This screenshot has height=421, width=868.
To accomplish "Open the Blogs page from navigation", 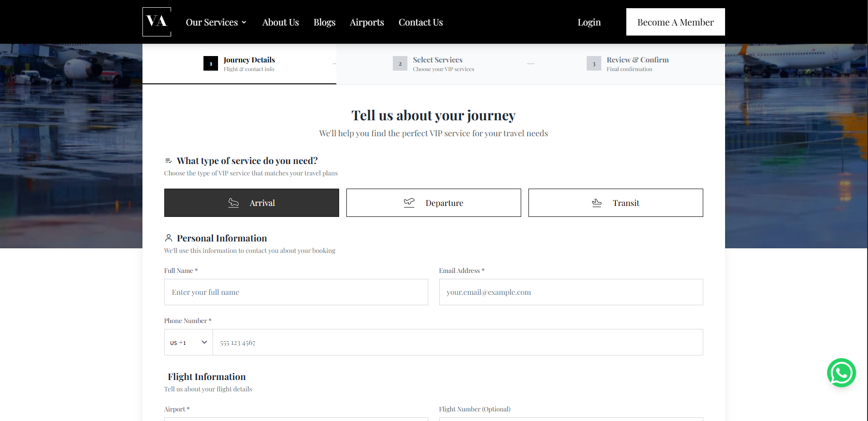I will click(324, 22).
